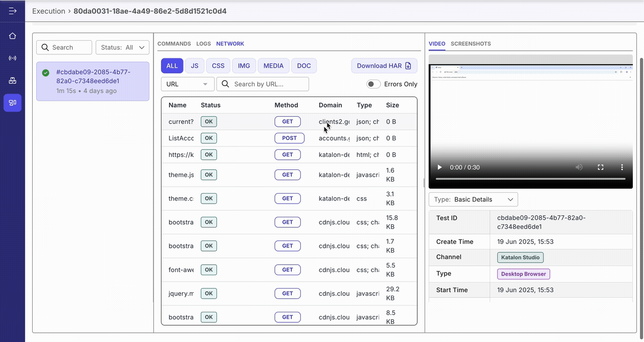Screen dimensions: 644x342
Task: Filter network requests by MEDIA
Action: click(274, 66)
